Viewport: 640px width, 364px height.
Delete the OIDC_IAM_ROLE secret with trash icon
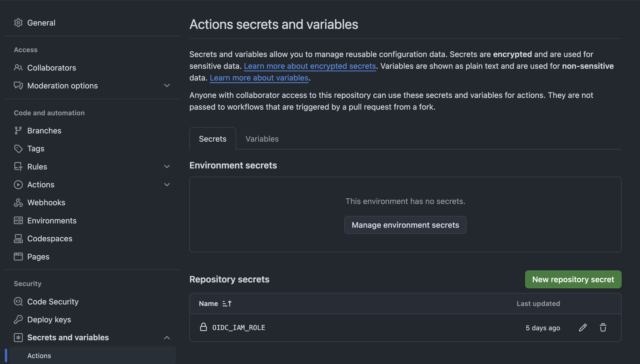pyautogui.click(x=603, y=327)
